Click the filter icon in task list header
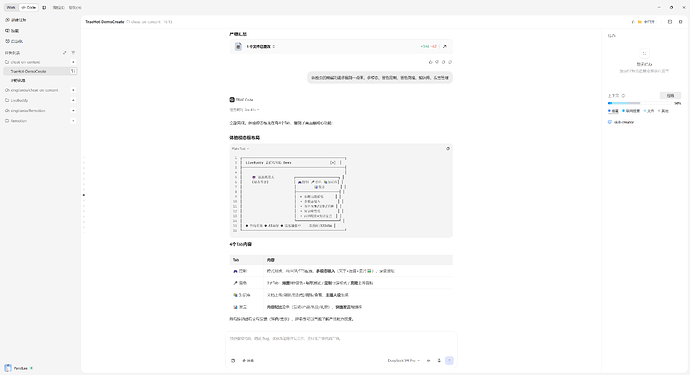The image size is (690, 375). [73, 53]
